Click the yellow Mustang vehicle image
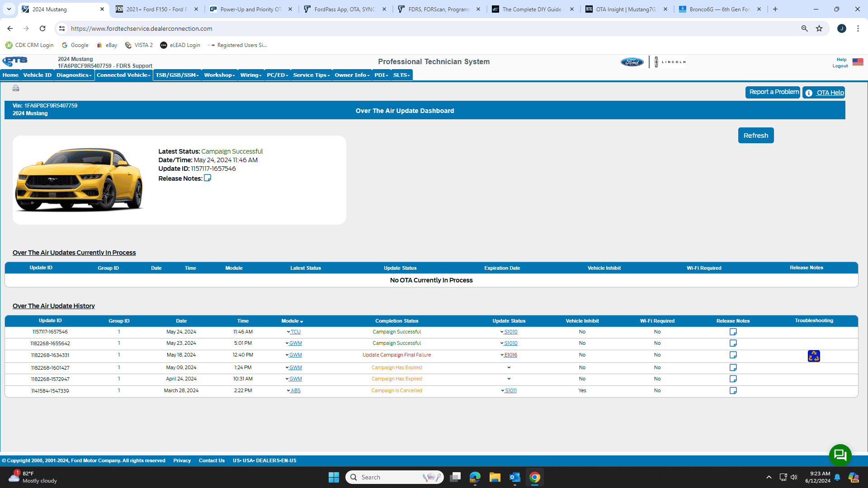The image size is (868, 488). (x=79, y=179)
